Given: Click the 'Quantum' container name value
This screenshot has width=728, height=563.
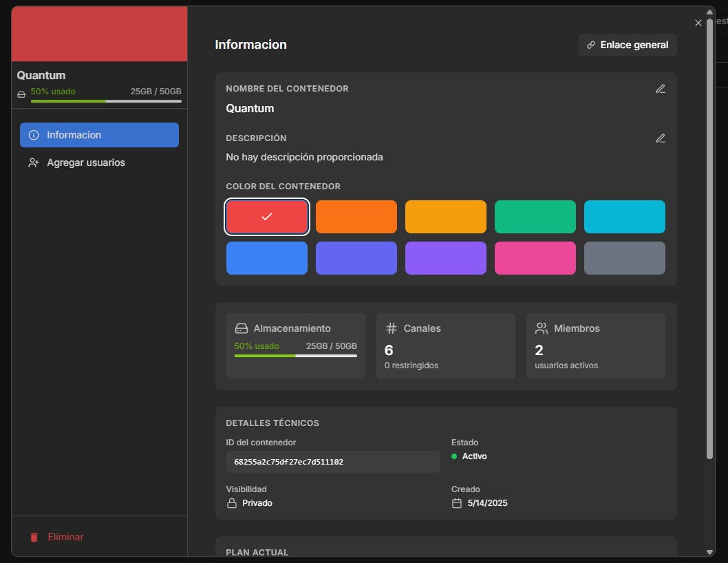Looking at the screenshot, I should coord(250,108).
